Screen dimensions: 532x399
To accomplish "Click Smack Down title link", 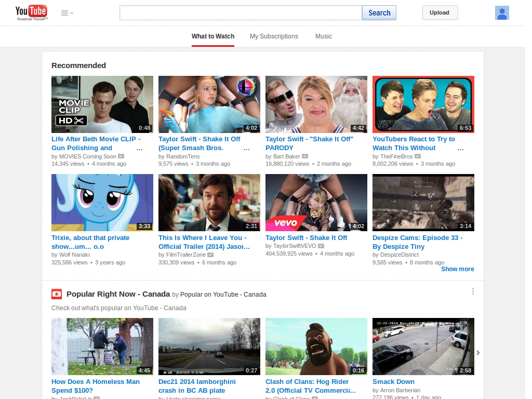I will (393, 382).
